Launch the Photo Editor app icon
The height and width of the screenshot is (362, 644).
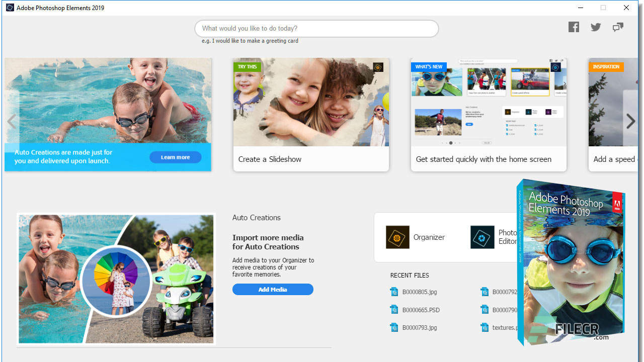[482, 237]
